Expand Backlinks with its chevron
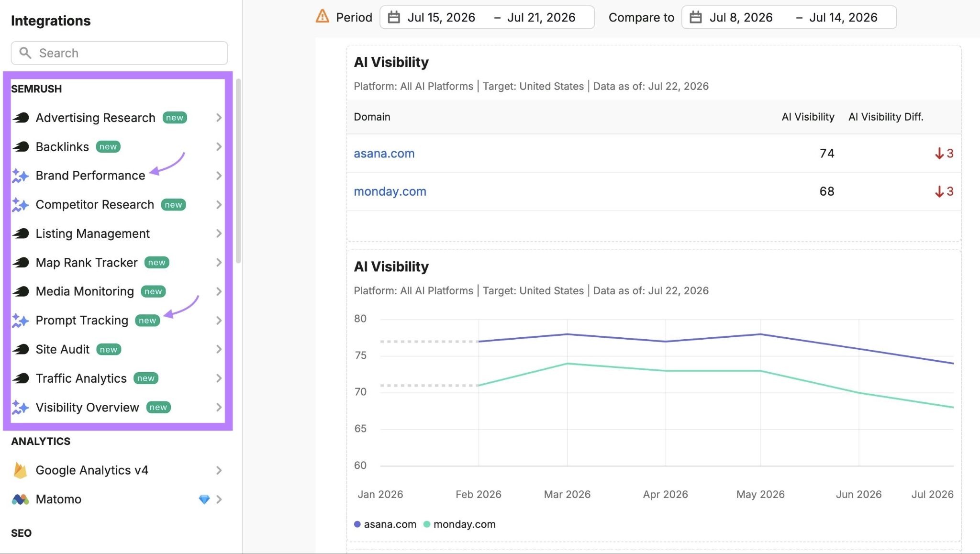Image resolution: width=980 pixels, height=554 pixels. [219, 146]
